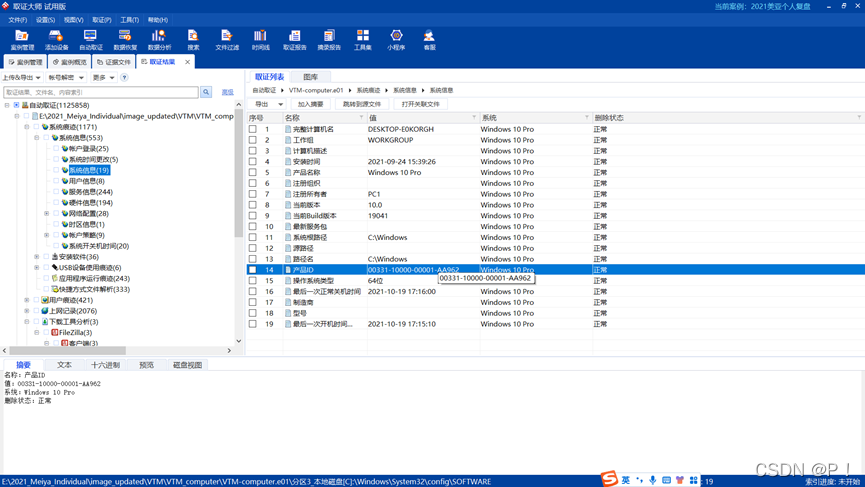Open the 工具集 toolbox

click(362, 40)
